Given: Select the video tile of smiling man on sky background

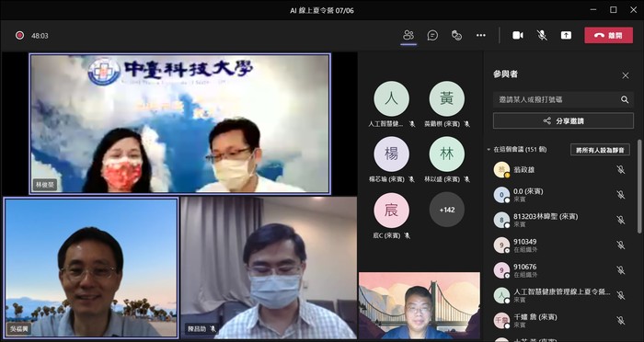Looking at the screenshot, I should click(x=91, y=268).
